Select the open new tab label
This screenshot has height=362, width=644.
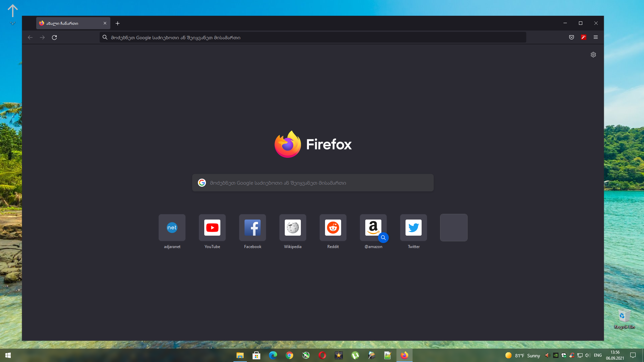(67, 23)
